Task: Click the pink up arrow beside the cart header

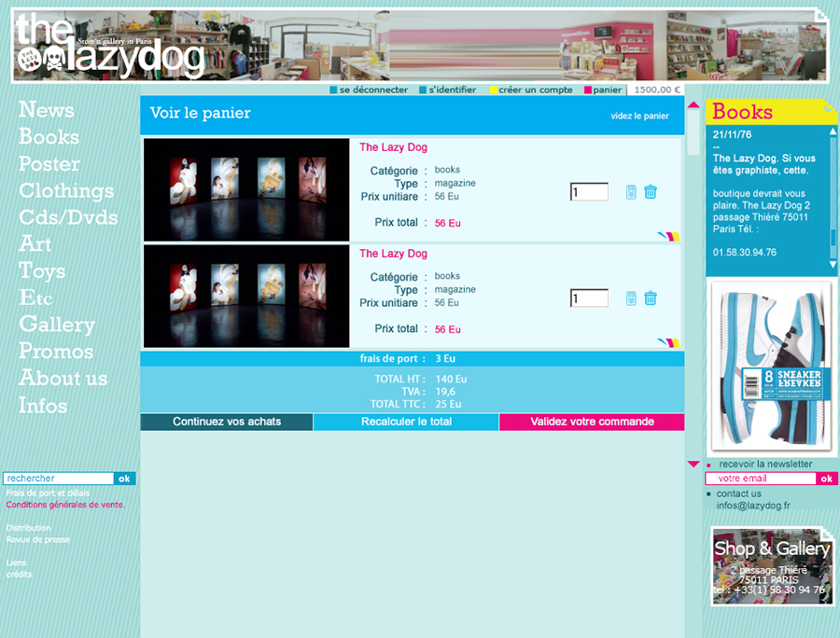Action: pyautogui.click(x=693, y=104)
